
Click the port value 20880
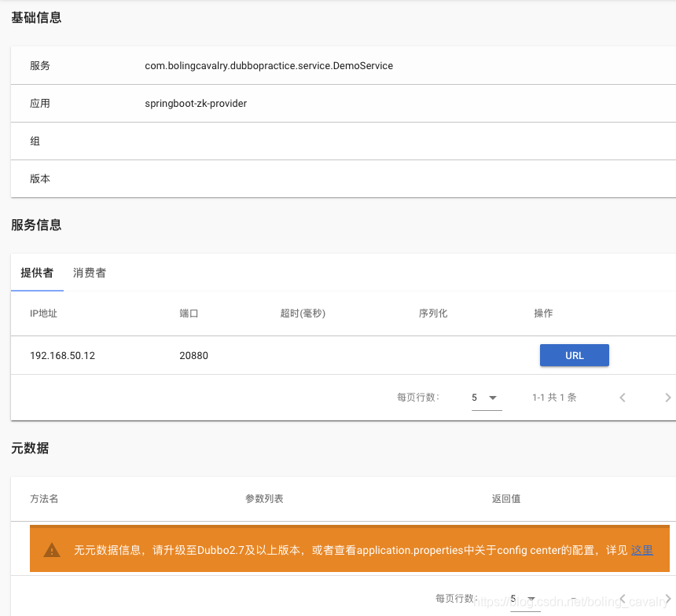coord(194,355)
